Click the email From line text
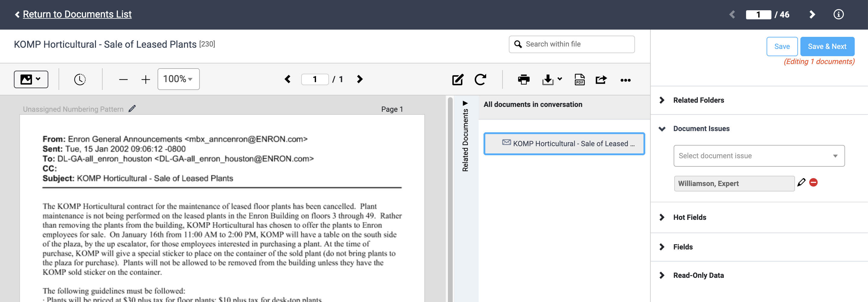 175,139
